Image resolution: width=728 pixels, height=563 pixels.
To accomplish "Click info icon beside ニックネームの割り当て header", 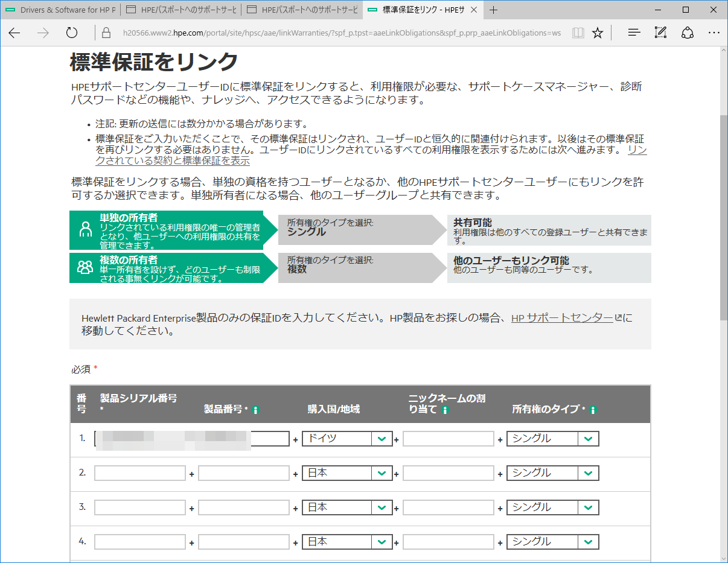I will [445, 410].
